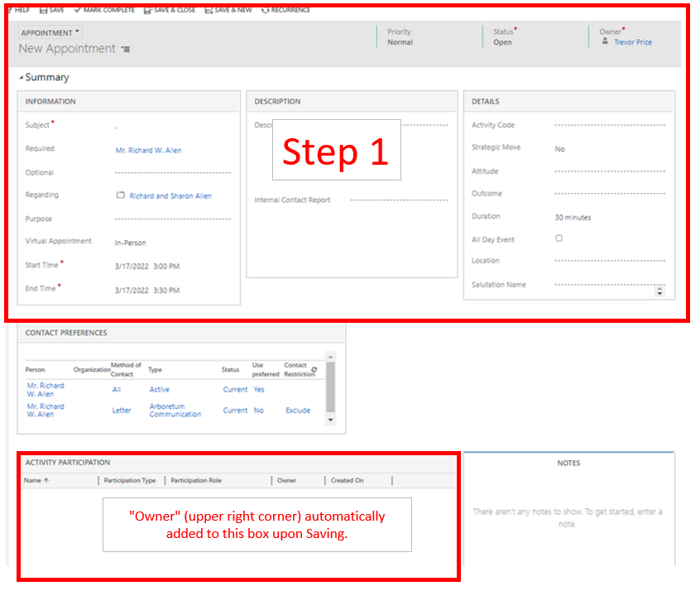Image resolution: width=700 pixels, height=591 pixels.
Task: Open Required attendee Mr. Richard W. Allen
Action: 149,151
